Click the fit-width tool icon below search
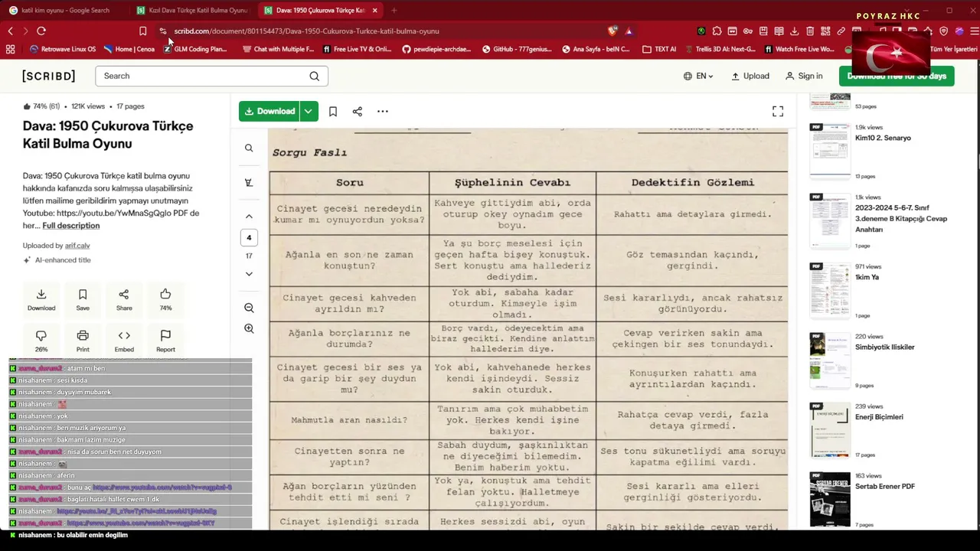The width and height of the screenshot is (980, 551). [249, 182]
